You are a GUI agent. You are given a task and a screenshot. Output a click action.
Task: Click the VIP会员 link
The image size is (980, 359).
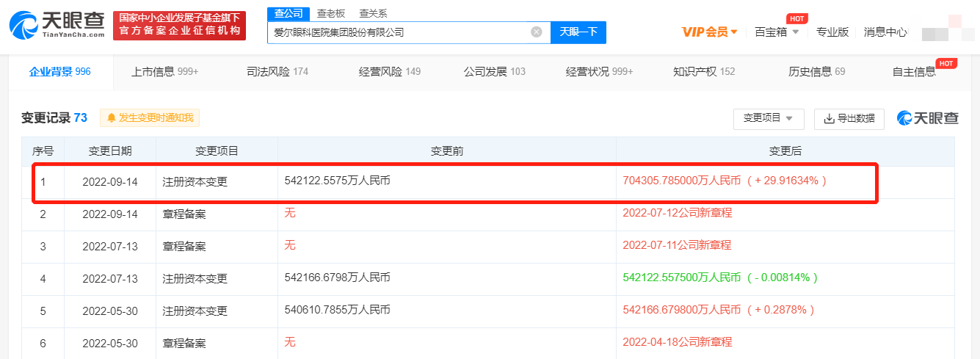point(705,32)
